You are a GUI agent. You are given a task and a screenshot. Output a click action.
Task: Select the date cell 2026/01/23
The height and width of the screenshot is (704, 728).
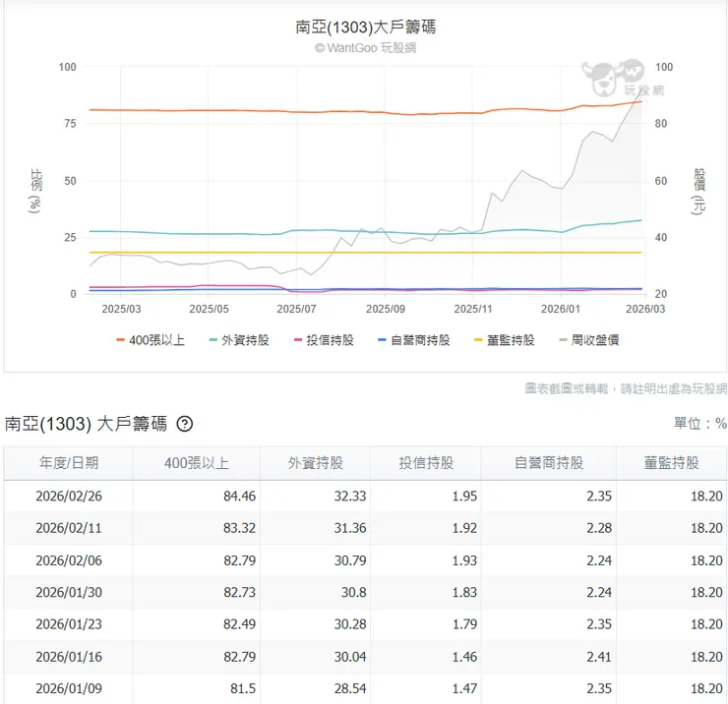click(x=69, y=624)
